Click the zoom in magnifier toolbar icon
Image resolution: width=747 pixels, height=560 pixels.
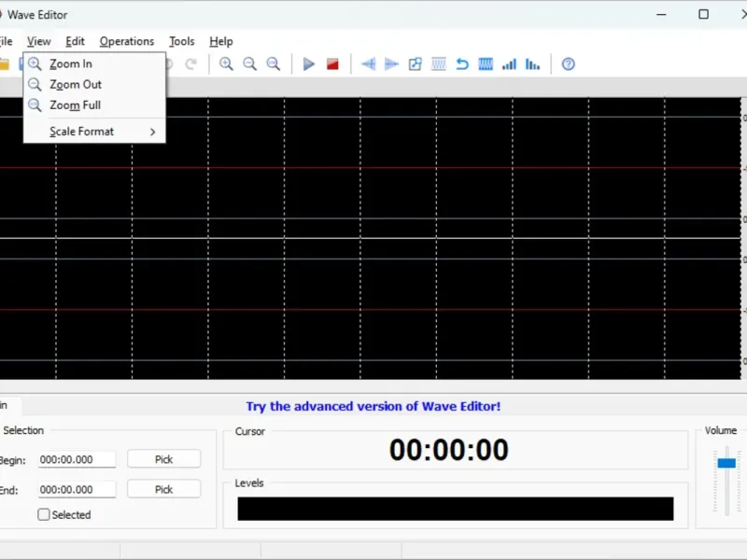tap(226, 64)
